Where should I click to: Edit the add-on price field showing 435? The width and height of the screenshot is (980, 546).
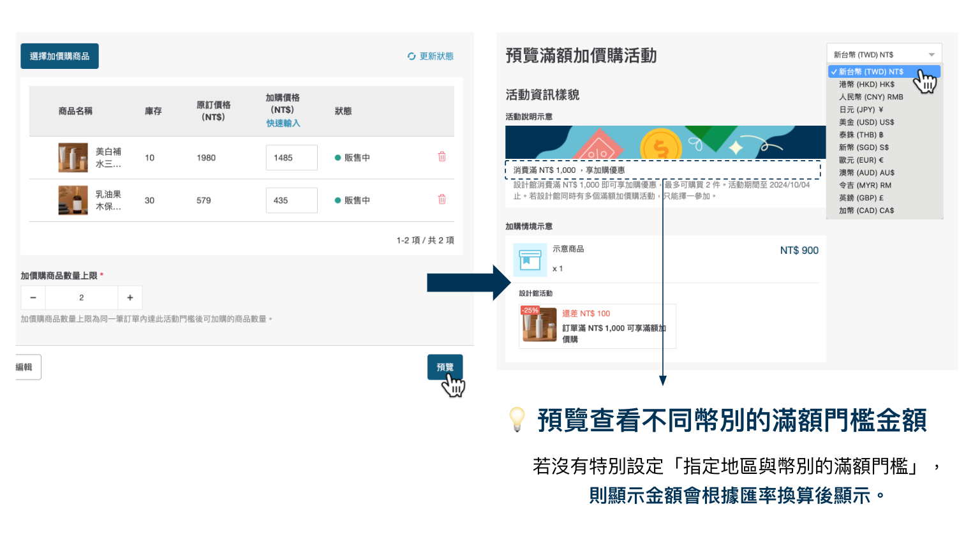(x=291, y=200)
